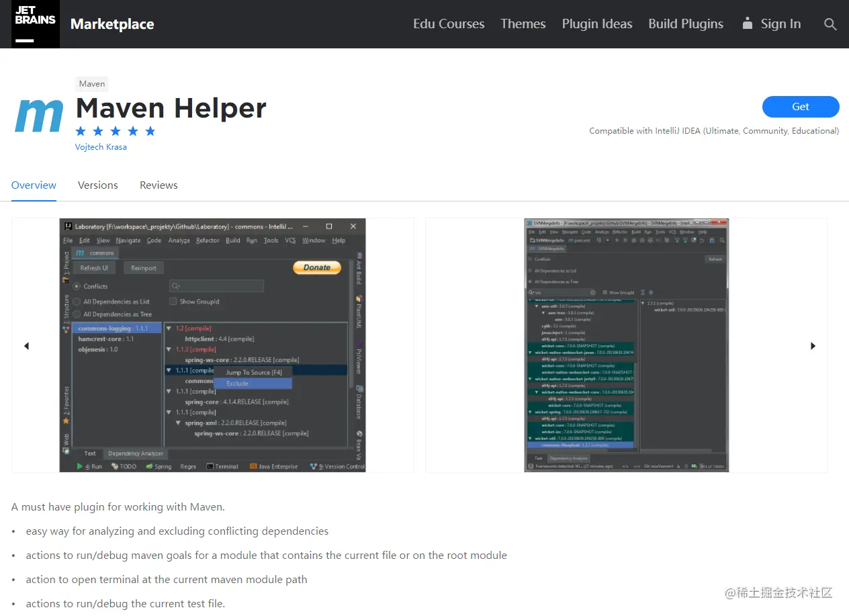Switch to the Versions tab
The width and height of the screenshot is (849, 616).
(98, 185)
